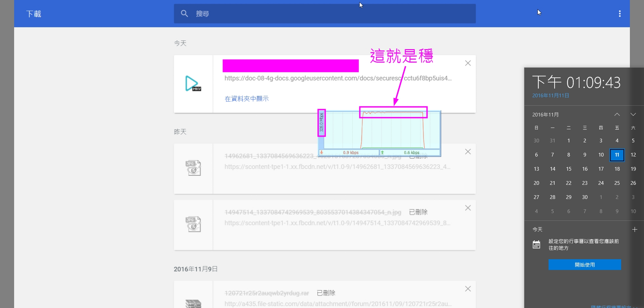Click JPG file icon for 14962681 entry

pos(193,168)
